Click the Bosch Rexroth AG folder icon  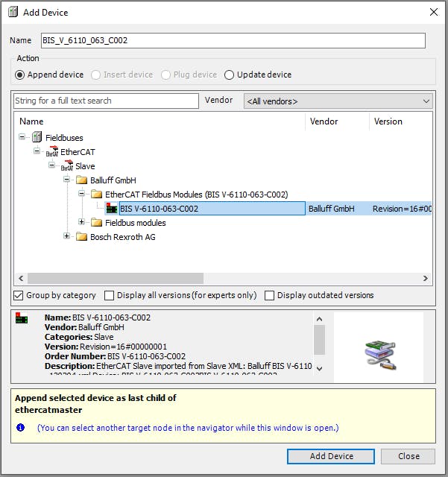(x=81, y=237)
